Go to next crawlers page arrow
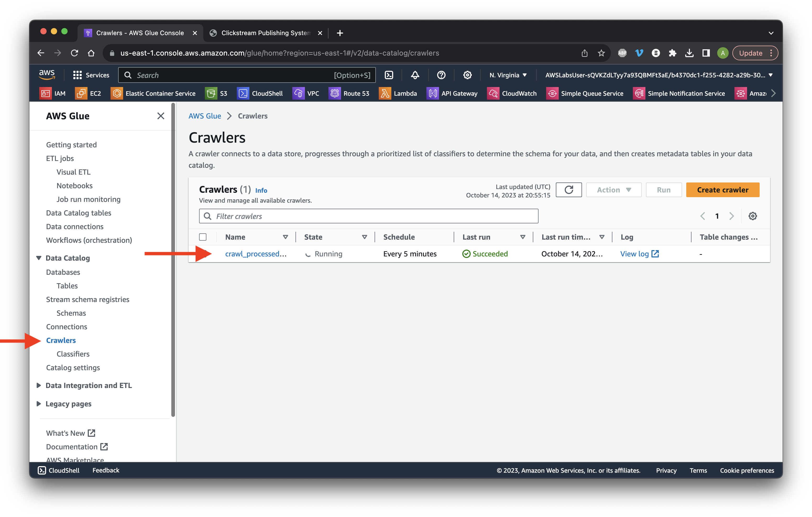812x517 pixels. (731, 216)
